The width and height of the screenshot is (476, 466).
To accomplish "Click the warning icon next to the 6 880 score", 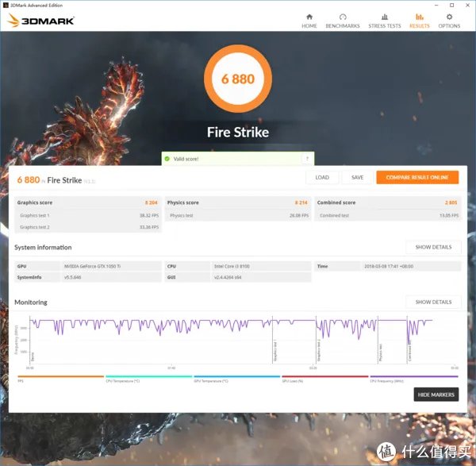I will coord(41,181).
